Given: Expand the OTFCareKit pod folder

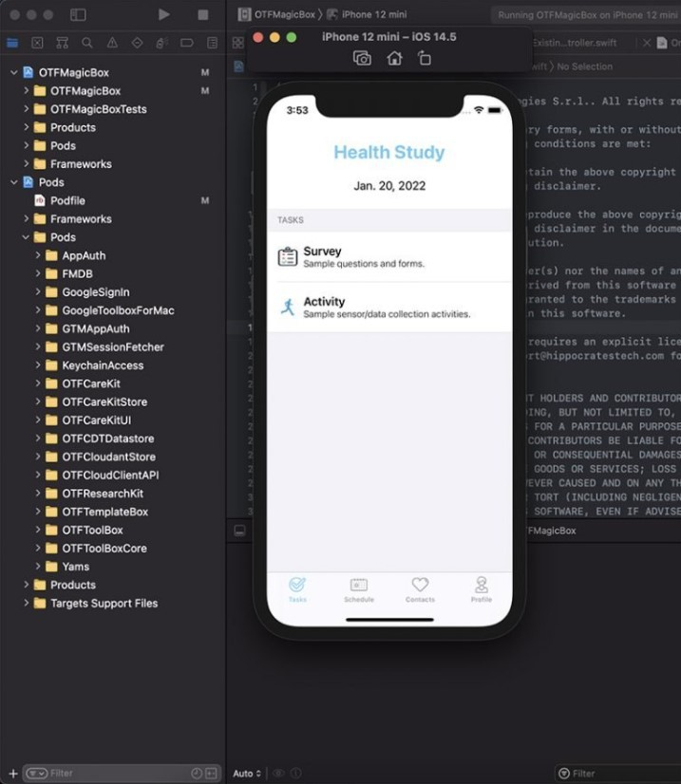Looking at the screenshot, I should tap(38, 383).
